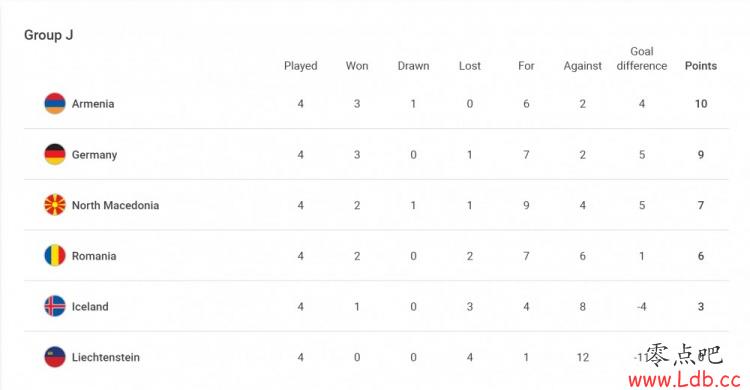Click the Won column header
750x390 pixels.
357,66
